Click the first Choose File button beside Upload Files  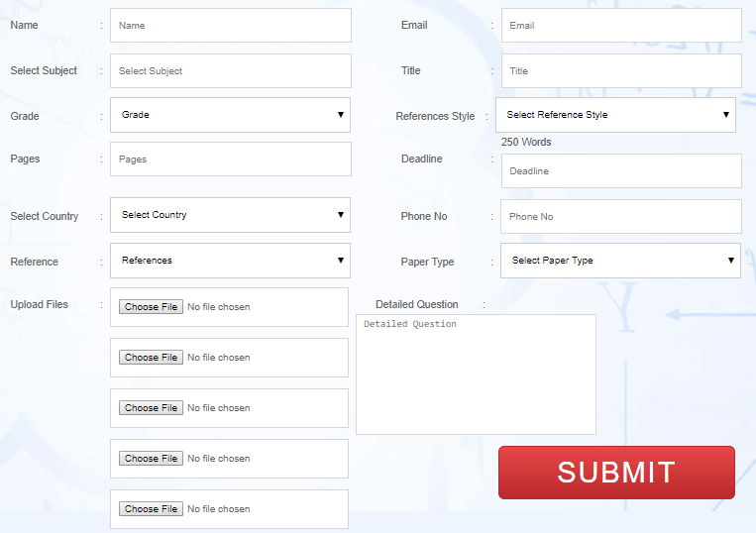(x=151, y=307)
